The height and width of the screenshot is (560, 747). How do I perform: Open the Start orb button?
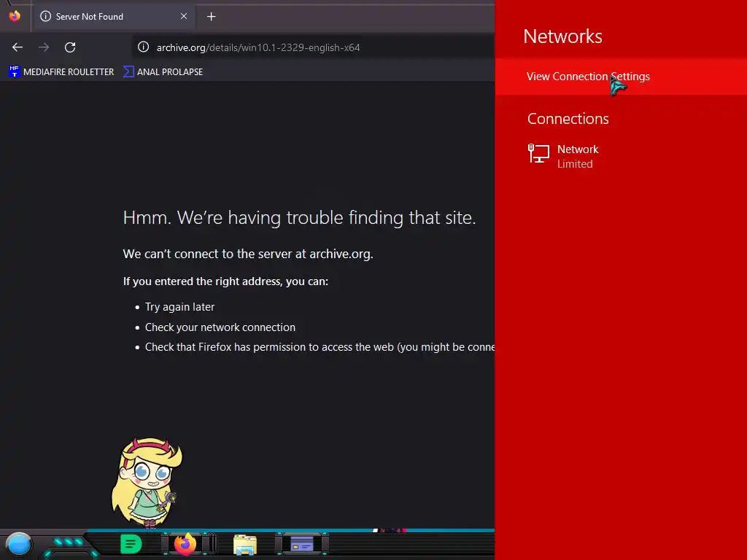[19, 544]
